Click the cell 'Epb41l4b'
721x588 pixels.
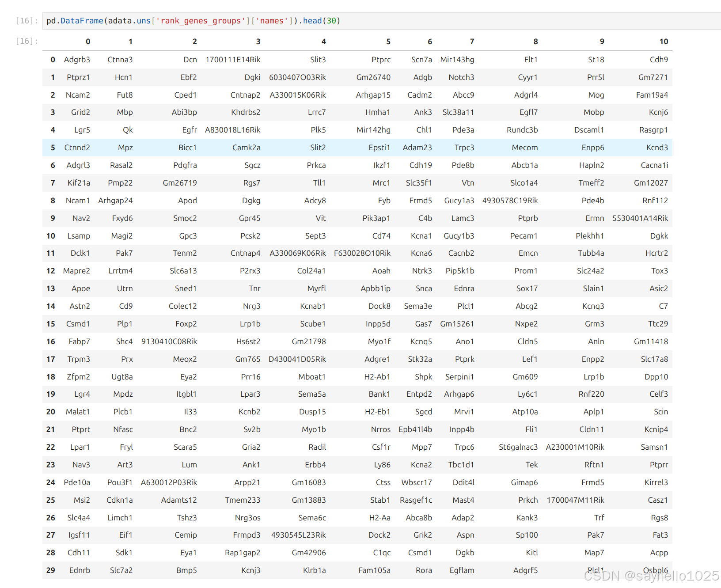click(415, 429)
